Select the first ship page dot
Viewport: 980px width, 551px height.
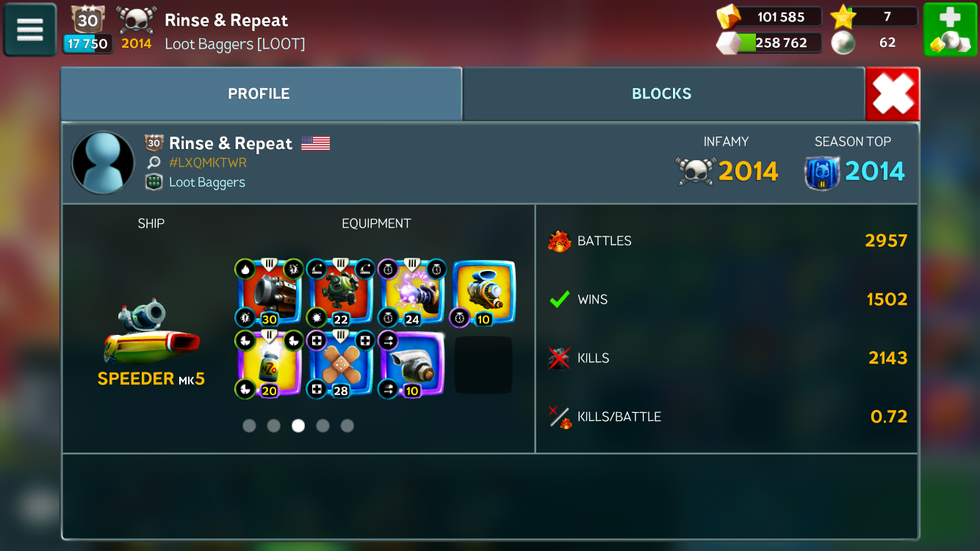tap(249, 426)
